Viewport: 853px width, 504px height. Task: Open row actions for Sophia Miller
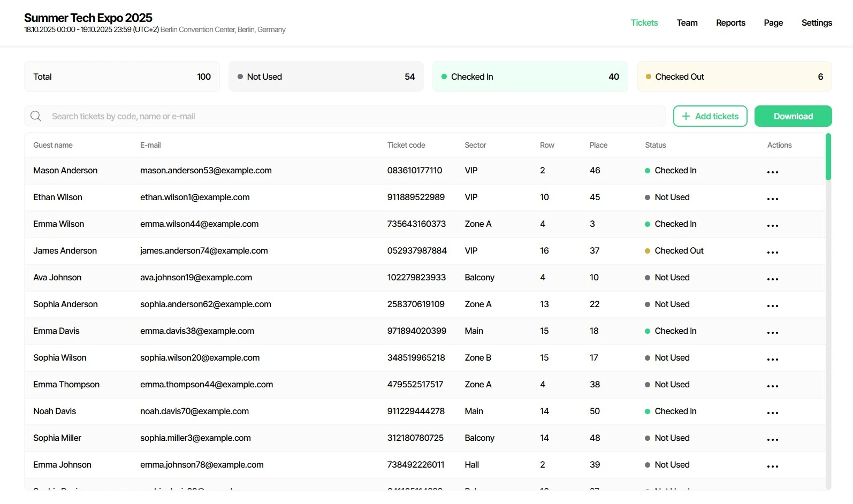pos(772,439)
